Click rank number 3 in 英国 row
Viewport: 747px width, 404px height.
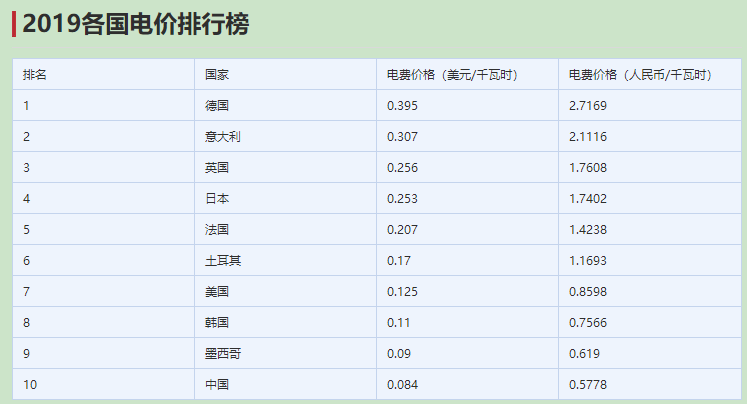26,168
